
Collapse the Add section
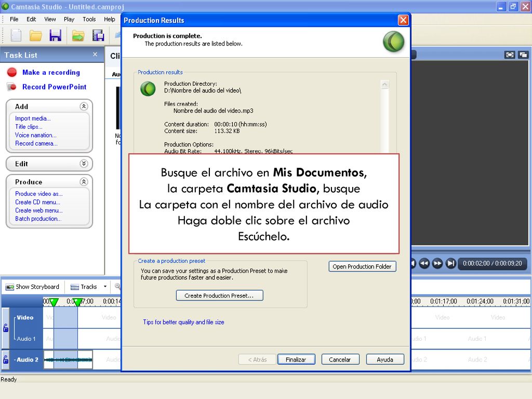pos(84,107)
